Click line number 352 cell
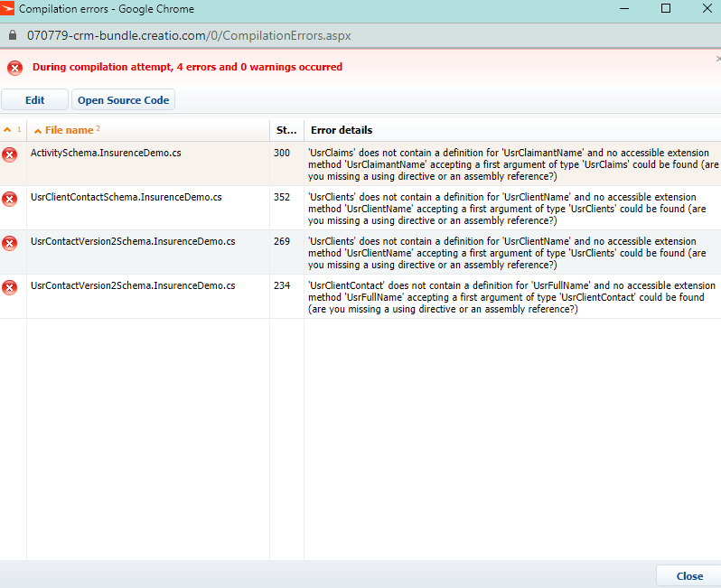This screenshot has height=588, width=721. pos(281,197)
